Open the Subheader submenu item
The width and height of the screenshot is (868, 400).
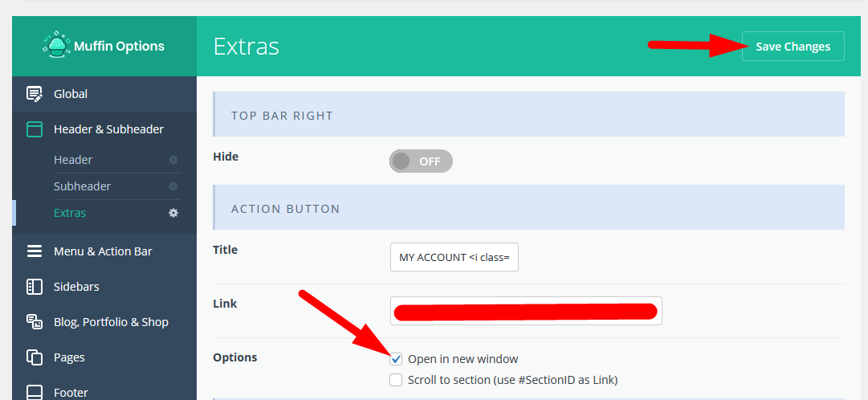point(82,186)
